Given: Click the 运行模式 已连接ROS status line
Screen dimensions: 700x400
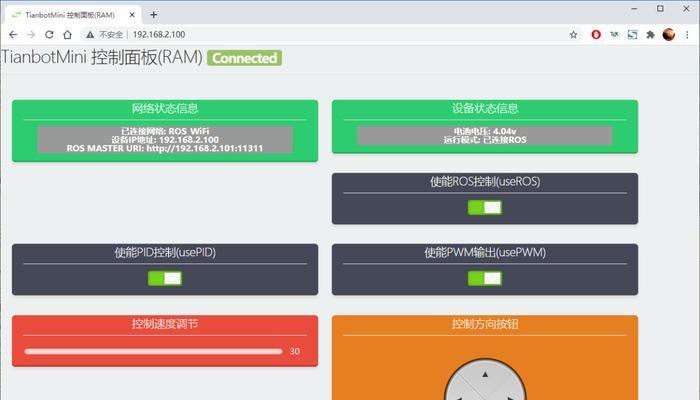Looking at the screenshot, I should pyautogui.click(x=485, y=140).
